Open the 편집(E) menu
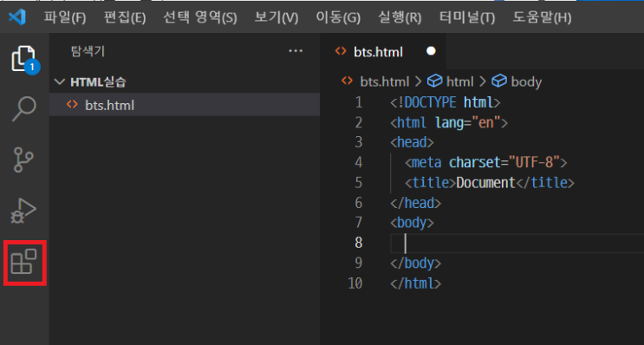Image resolution: width=644 pixels, height=345 pixels. point(125,17)
